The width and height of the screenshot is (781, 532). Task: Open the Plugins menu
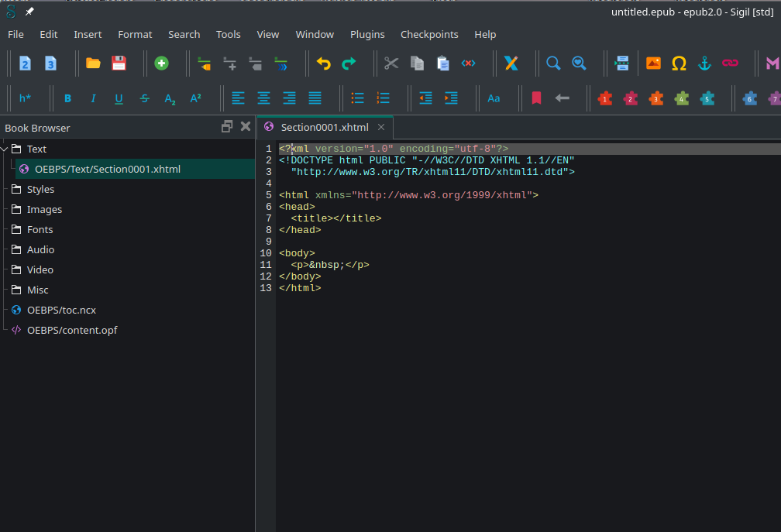click(367, 34)
